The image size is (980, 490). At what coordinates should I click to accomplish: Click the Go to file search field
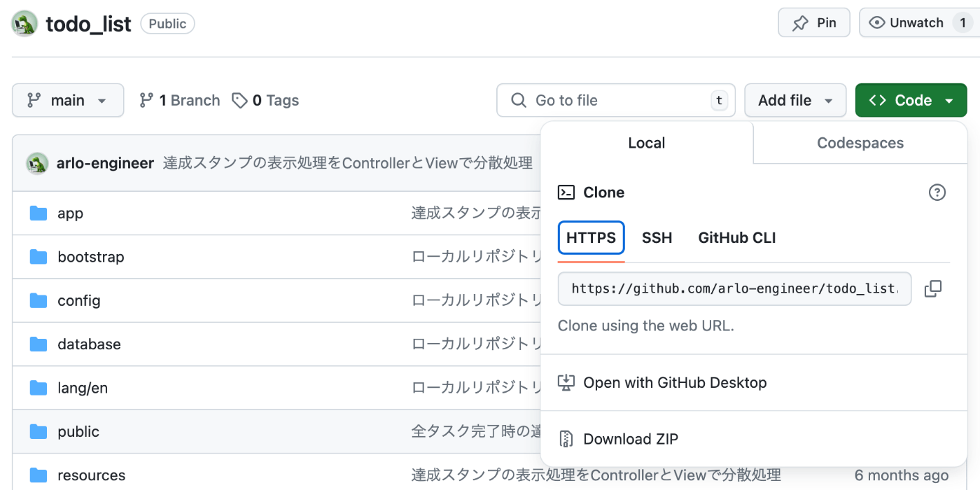click(x=616, y=101)
